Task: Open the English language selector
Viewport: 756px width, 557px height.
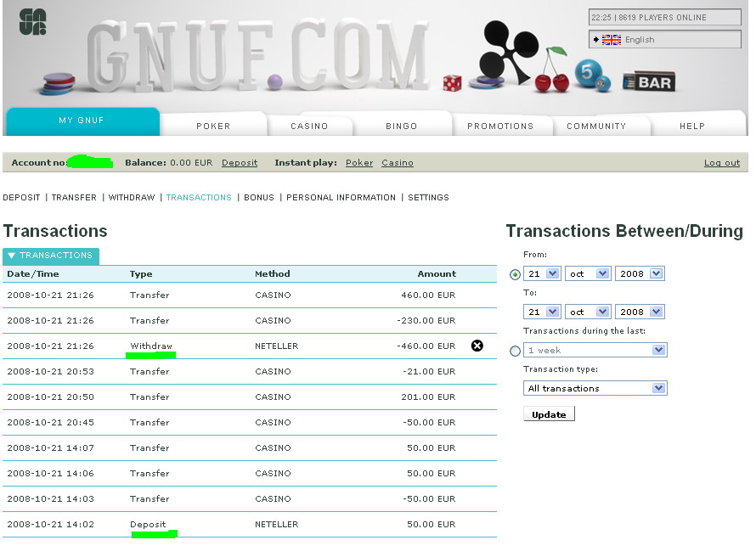Action: pos(664,40)
